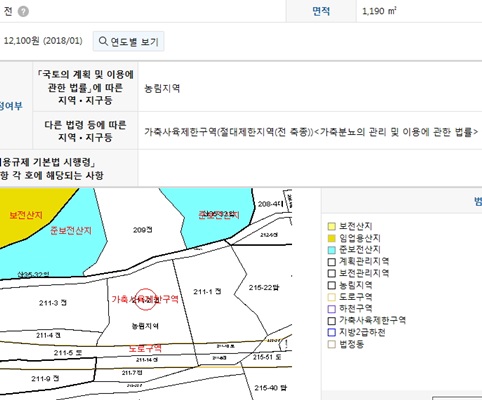
Task: Toggle the 하천구역 legend box
Action: coord(331,309)
